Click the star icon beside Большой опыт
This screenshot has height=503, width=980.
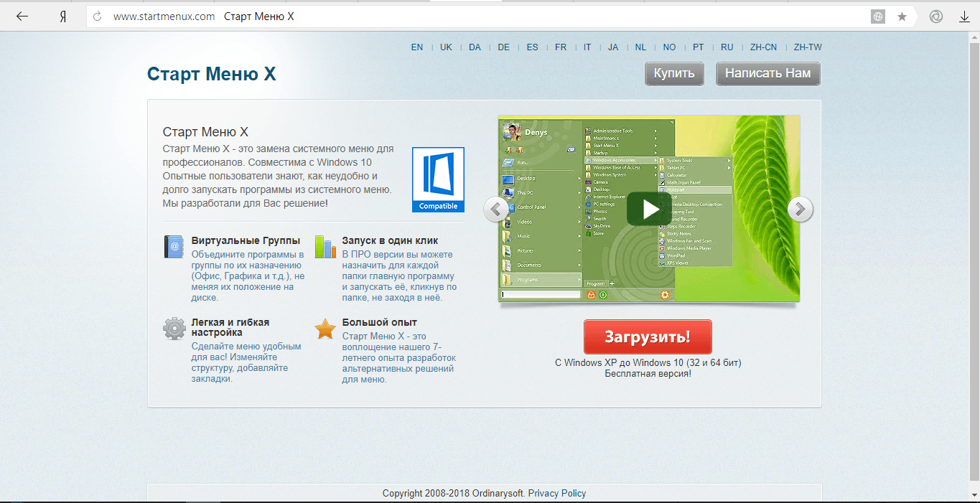[325, 329]
